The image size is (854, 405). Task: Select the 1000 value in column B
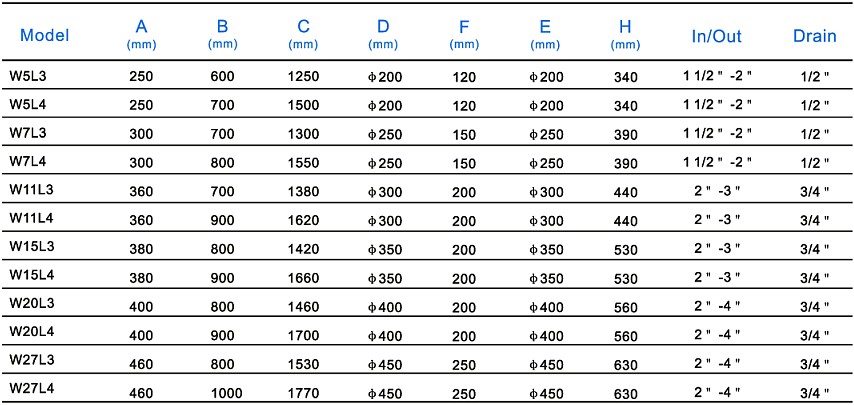[x=222, y=394]
